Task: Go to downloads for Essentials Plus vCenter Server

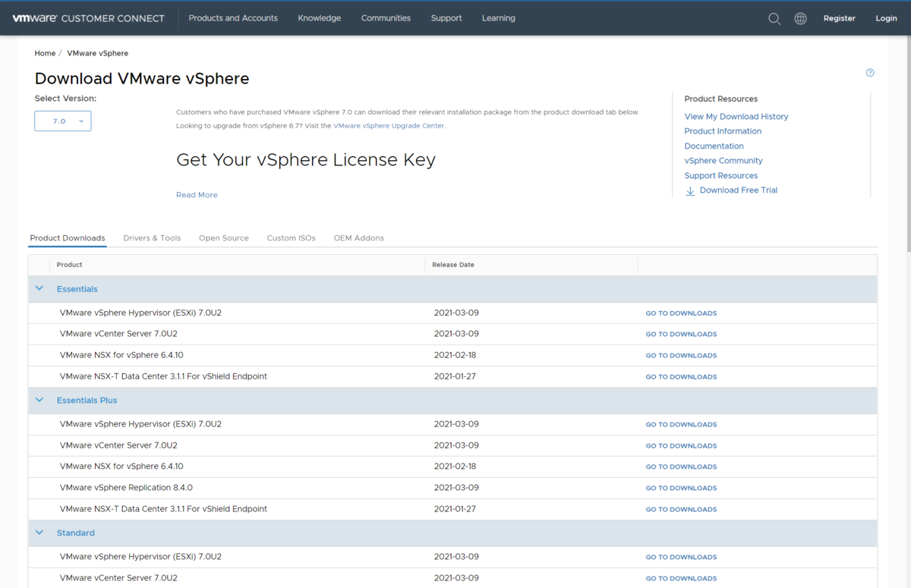Action: pos(681,446)
